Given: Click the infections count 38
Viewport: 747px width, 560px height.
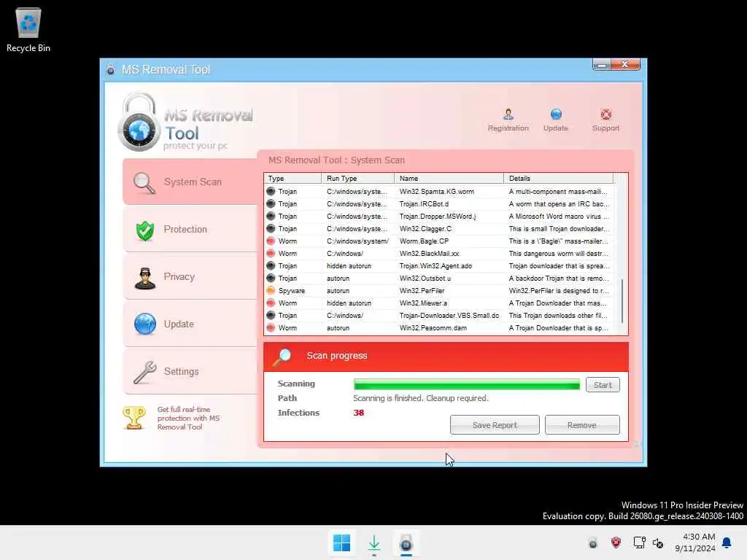Looking at the screenshot, I should coord(359,413).
